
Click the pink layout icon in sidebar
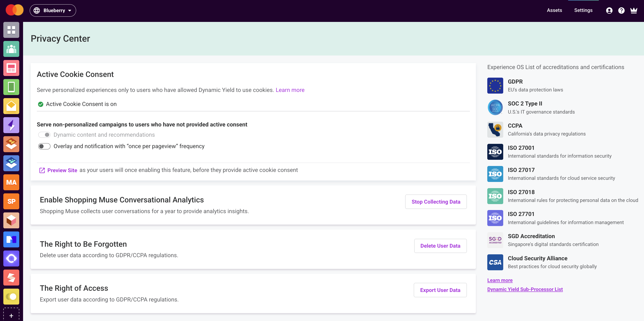point(11,68)
